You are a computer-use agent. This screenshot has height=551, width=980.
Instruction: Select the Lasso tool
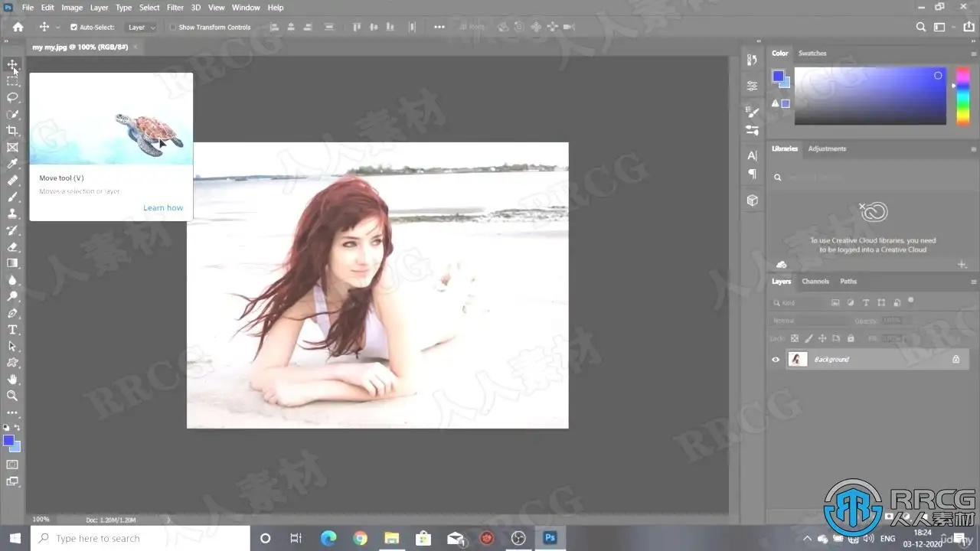12,97
